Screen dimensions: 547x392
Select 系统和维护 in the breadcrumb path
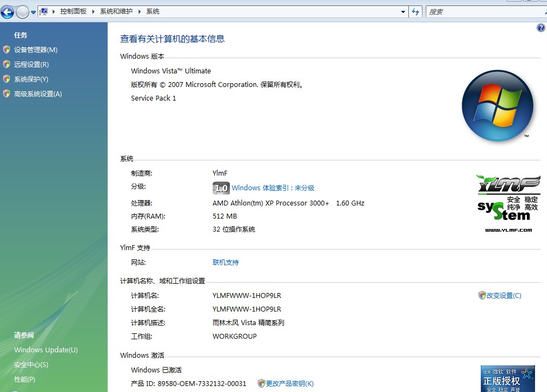pyautogui.click(x=116, y=11)
